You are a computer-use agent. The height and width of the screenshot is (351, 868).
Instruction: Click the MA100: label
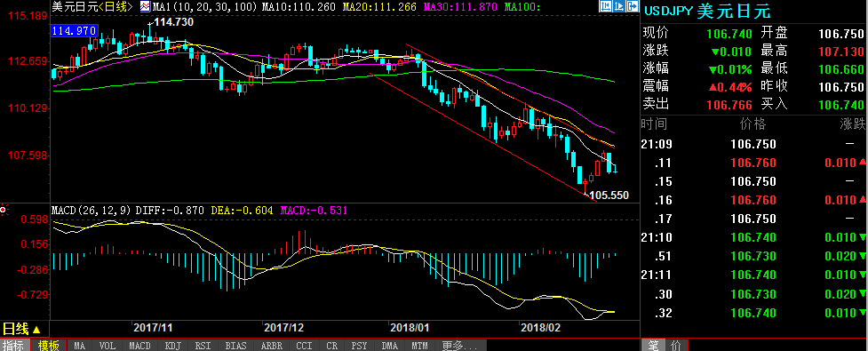[522, 7]
